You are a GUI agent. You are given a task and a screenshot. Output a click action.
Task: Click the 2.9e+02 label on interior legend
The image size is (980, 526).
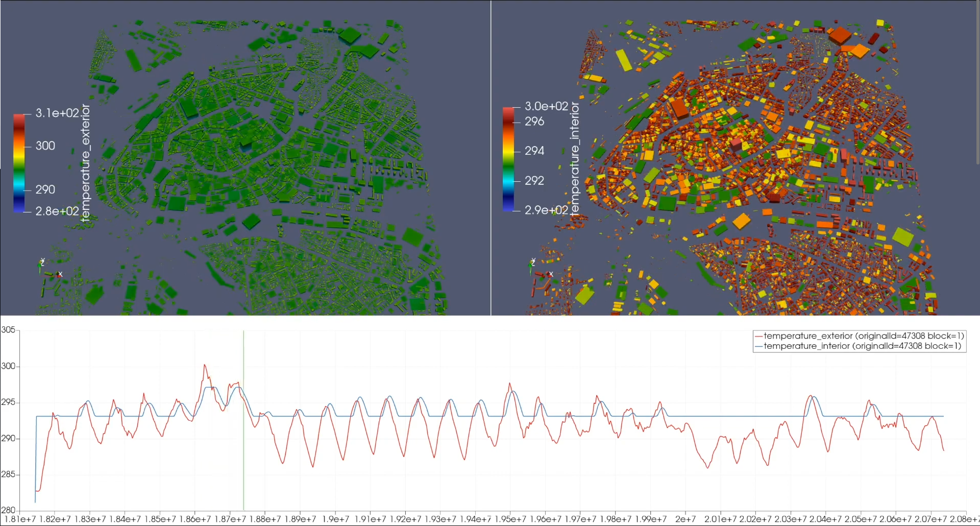coord(546,210)
